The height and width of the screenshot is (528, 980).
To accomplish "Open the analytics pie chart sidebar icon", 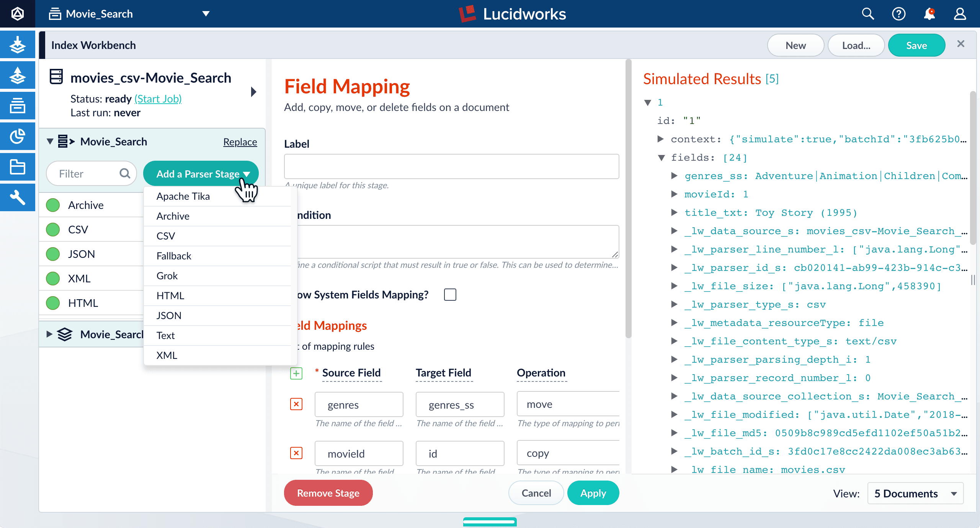I will point(18,136).
